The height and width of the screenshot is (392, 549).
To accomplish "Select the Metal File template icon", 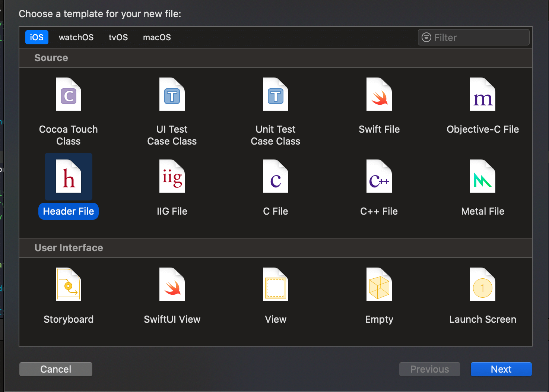I will click(x=483, y=176).
